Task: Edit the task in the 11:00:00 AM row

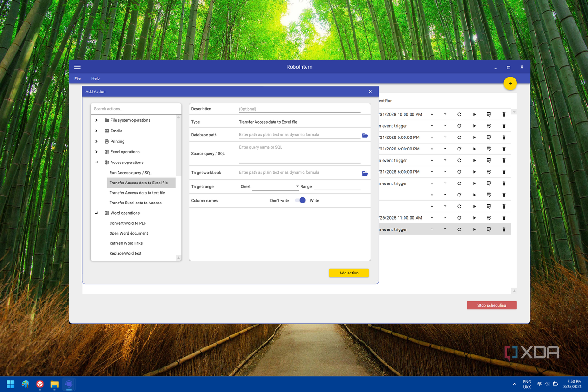Action: coord(489,218)
